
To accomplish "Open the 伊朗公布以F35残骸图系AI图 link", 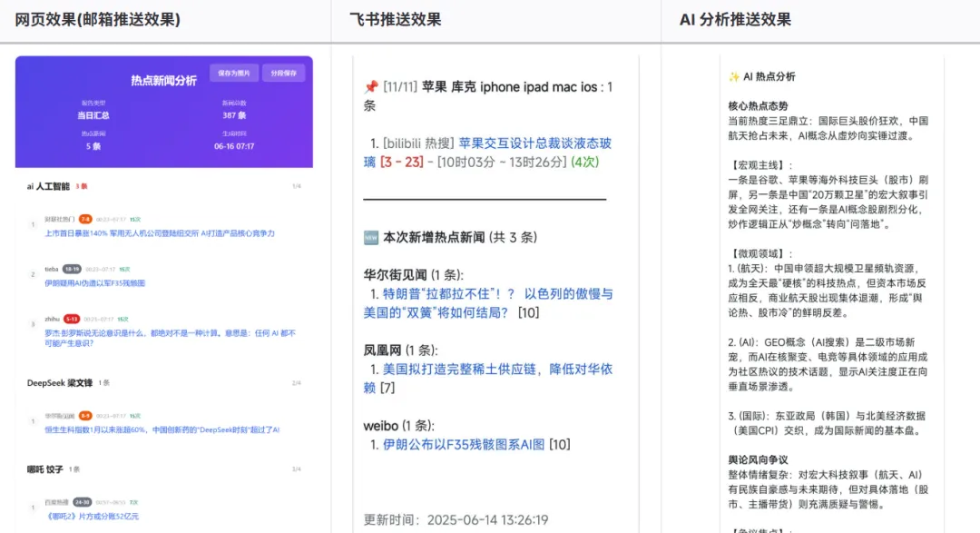I will [x=464, y=445].
